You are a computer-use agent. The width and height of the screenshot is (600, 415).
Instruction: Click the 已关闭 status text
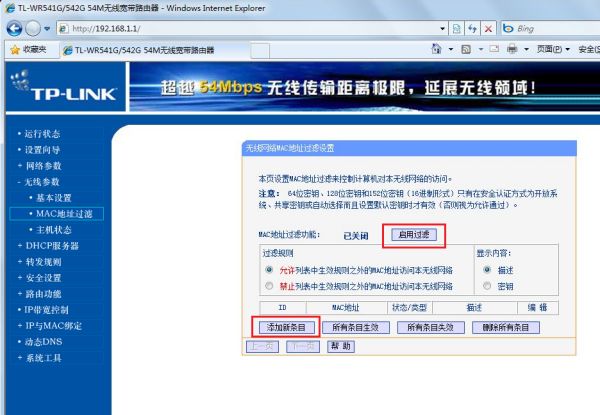tap(355, 236)
